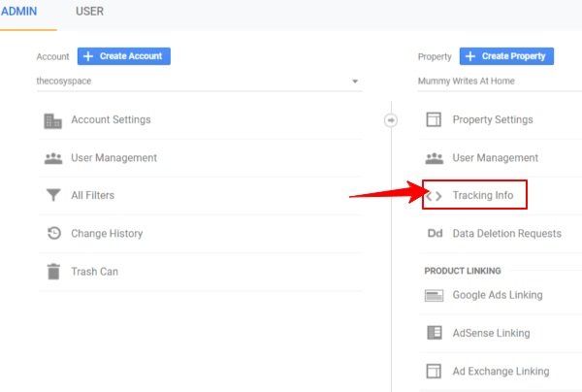Click the Google Ads Linking icon
The width and height of the screenshot is (582, 392).
coord(435,295)
